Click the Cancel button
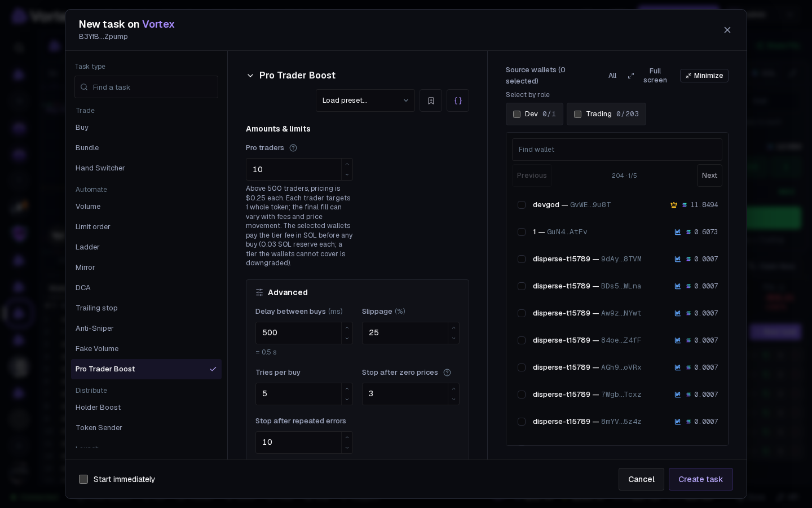The width and height of the screenshot is (812, 508). 641,479
